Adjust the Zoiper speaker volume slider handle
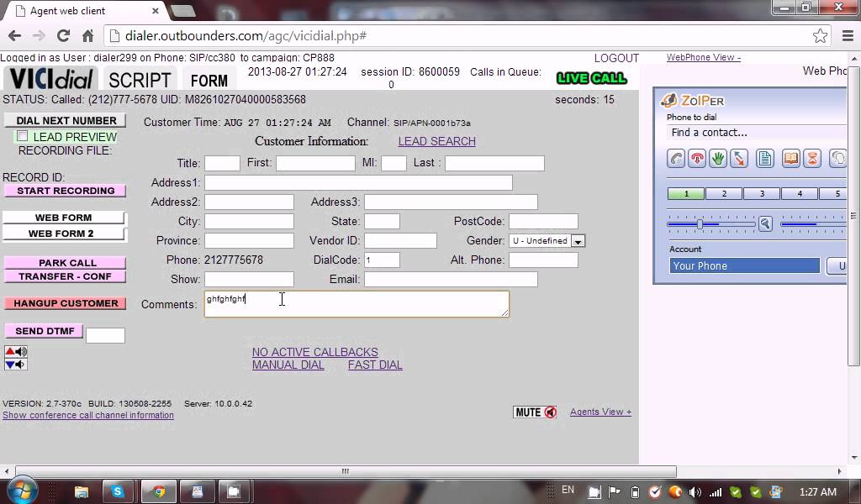This screenshot has width=861, height=504. [700, 223]
